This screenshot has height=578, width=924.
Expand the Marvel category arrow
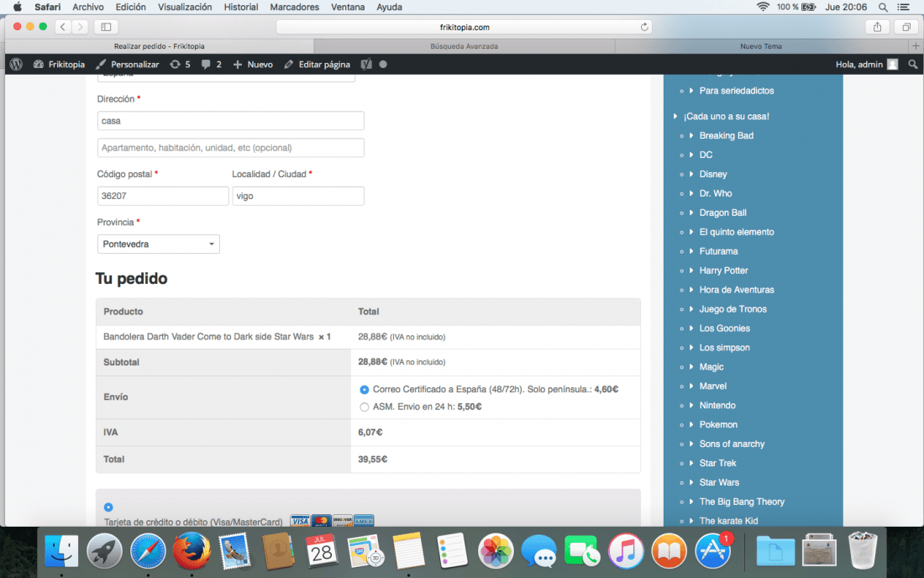(691, 386)
